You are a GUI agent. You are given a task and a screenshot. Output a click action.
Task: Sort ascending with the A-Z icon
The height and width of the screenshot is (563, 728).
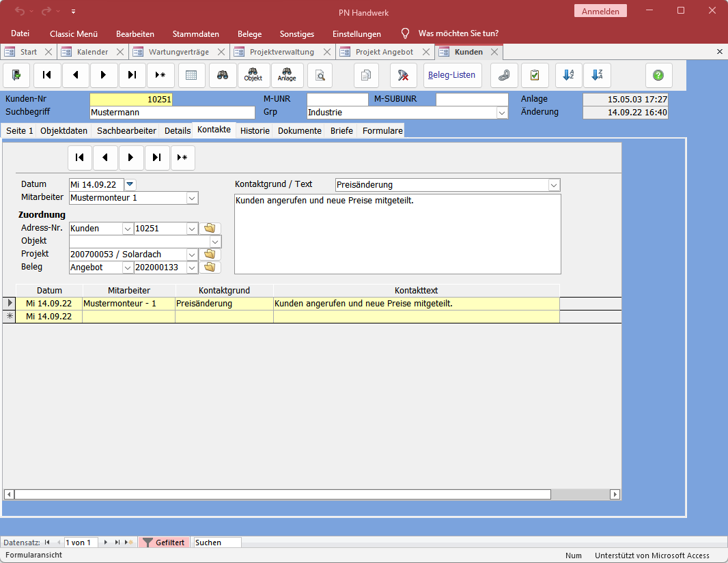568,75
